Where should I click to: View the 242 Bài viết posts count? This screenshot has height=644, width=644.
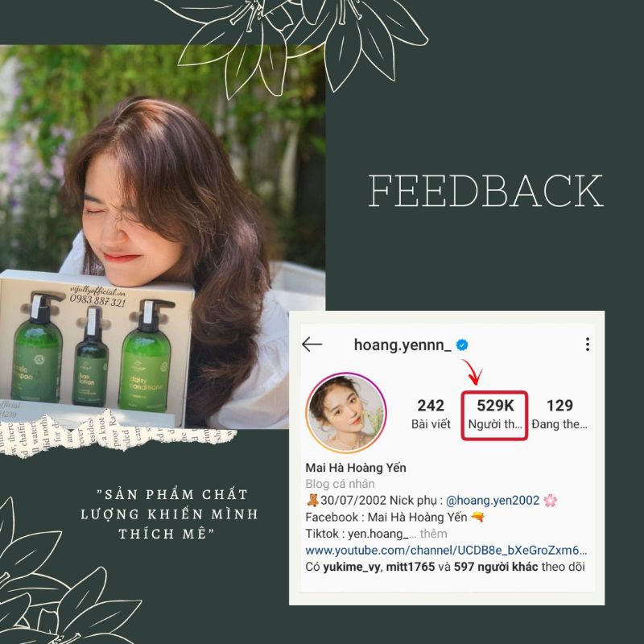coord(431,414)
